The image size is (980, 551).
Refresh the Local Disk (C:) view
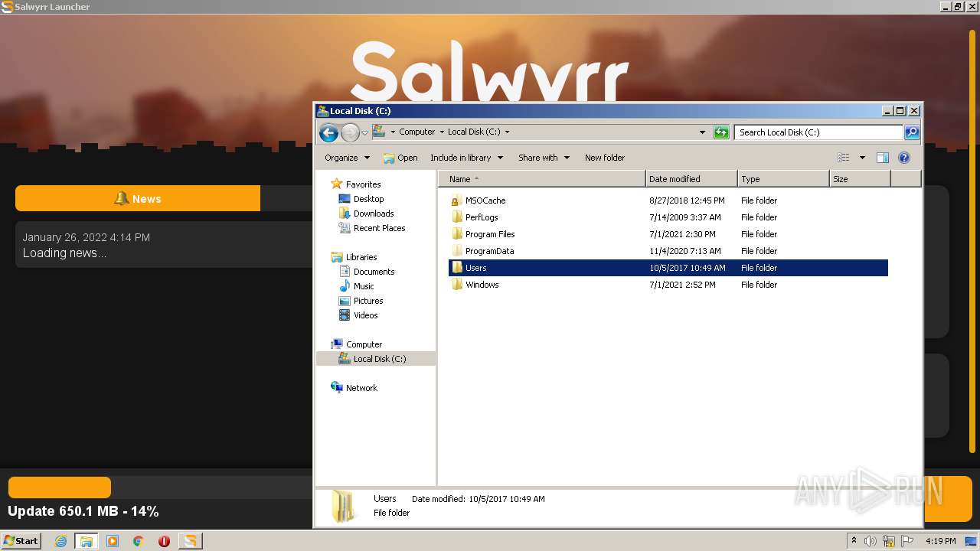tap(721, 132)
